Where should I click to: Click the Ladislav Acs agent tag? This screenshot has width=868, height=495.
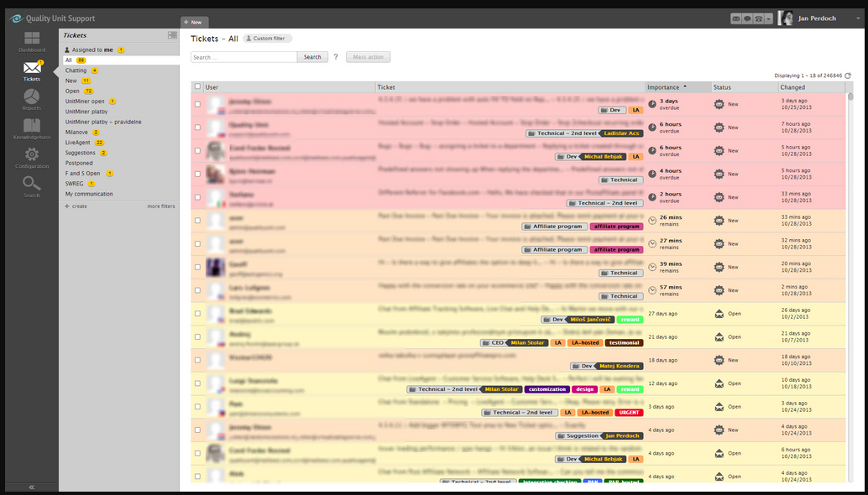(x=621, y=133)
